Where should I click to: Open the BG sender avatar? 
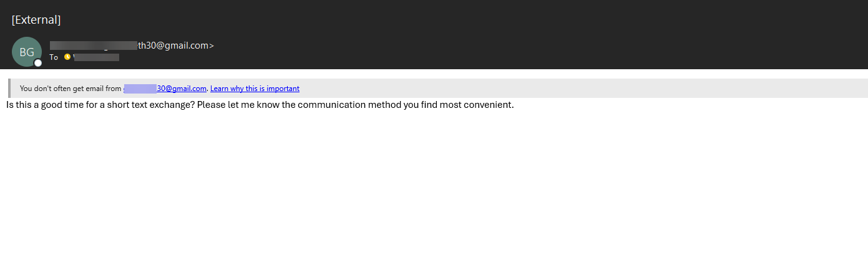coord(27,52)
